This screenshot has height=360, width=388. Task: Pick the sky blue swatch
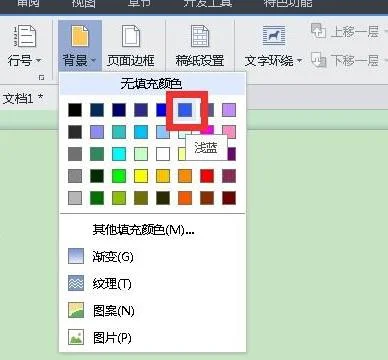click(141, 132)
